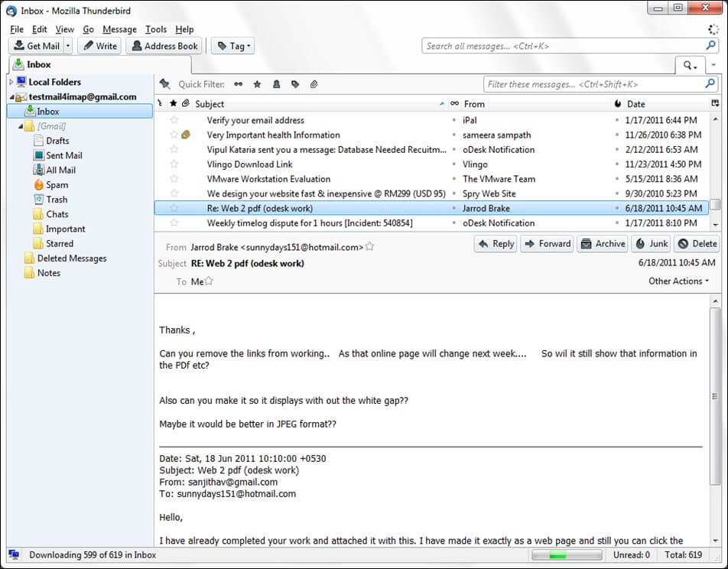This screenshot has width=728, height=569.
Task: Open the Go menu
Action: pyautogui.click(x=88, y=29)
